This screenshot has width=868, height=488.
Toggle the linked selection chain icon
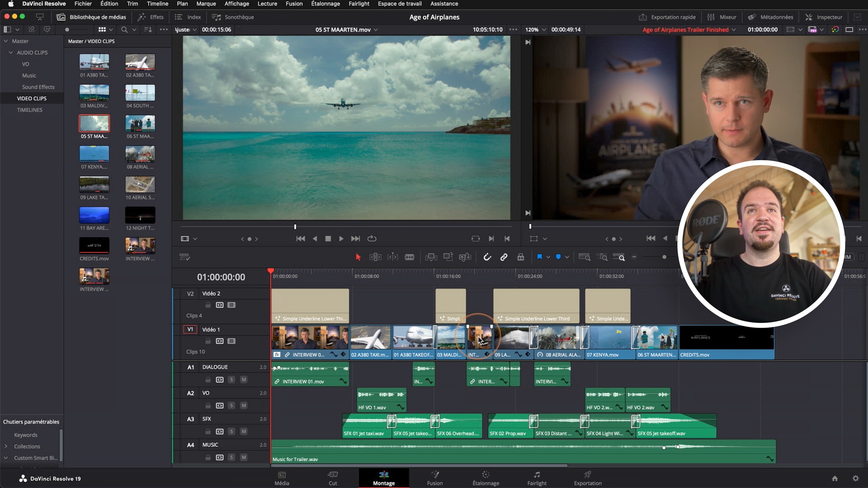tap(504, 257)
